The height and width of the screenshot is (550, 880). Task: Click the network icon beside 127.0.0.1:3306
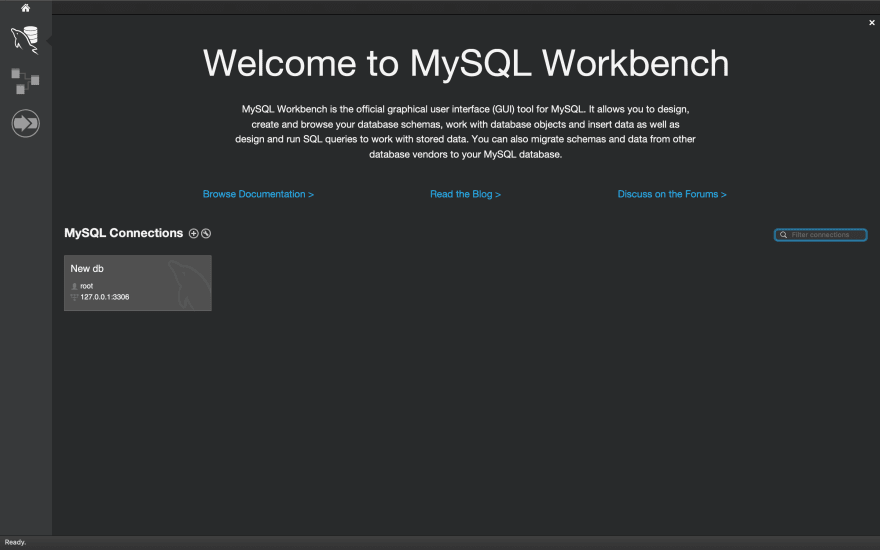pyautogui.click(x=74, y=297)
